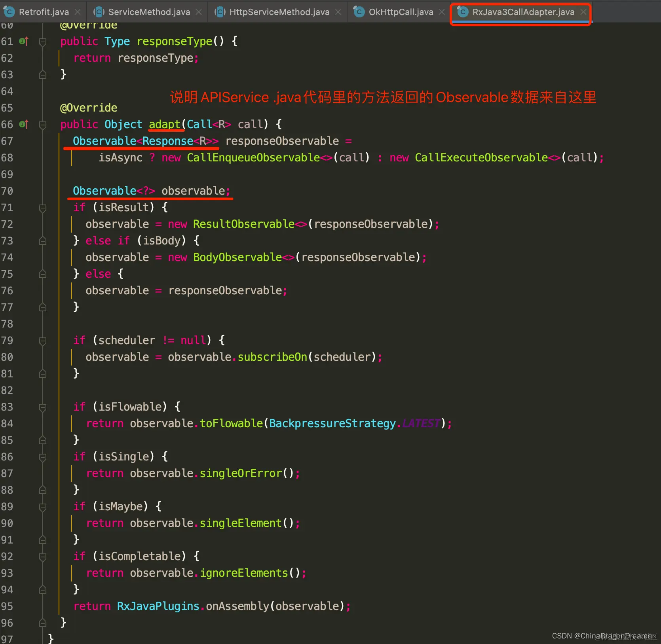Fold the if (isResult) block at line 71
Image resolution: width=661 pixels, height=644 pixels.
pos(43,208)
